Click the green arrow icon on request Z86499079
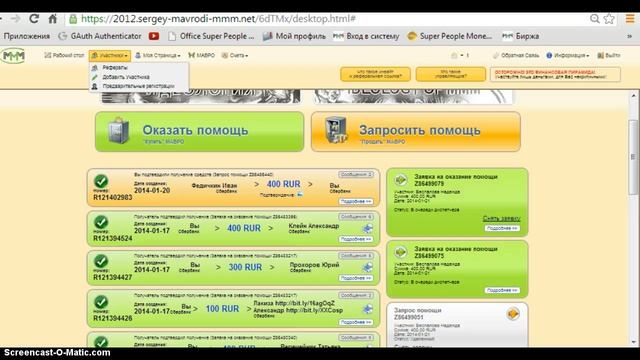This screenshot has width=640, height=360. [x=401, y=180]
